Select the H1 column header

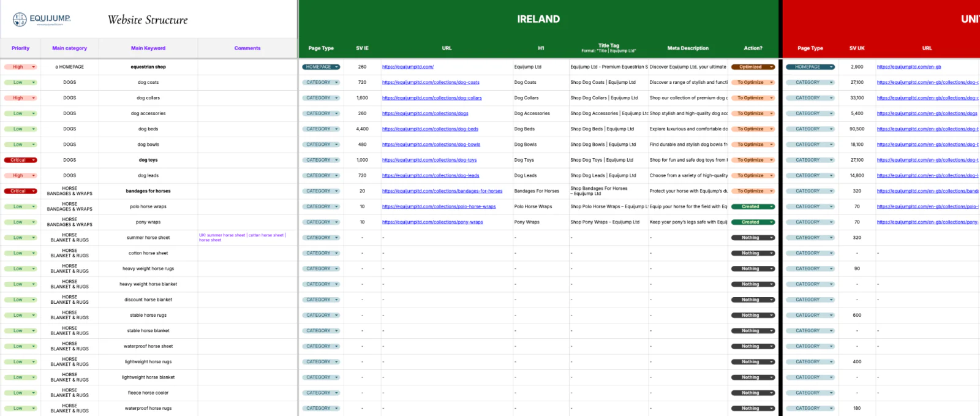(x=541, y=48)
